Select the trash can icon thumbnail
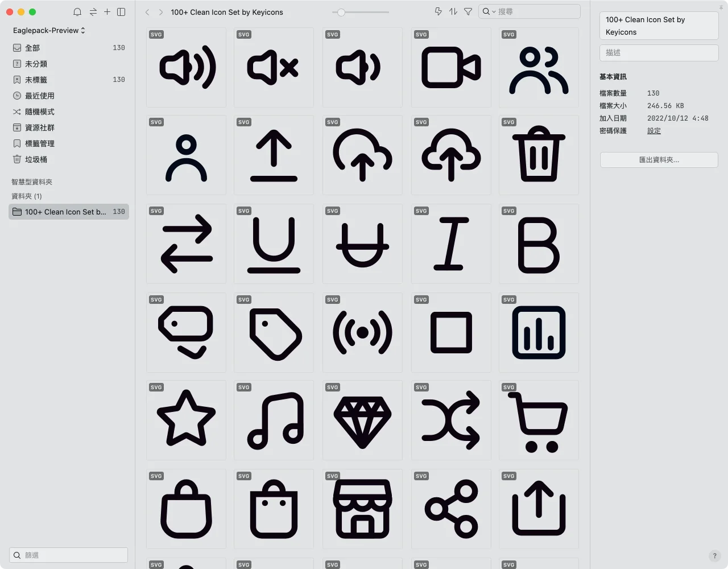728x569 pixels. 539,155
